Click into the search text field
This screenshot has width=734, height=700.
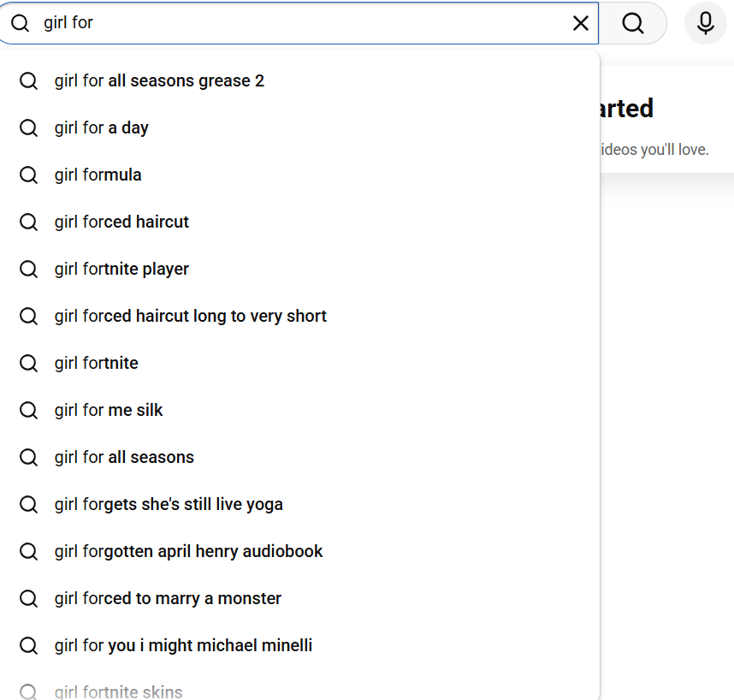[299, 23]
